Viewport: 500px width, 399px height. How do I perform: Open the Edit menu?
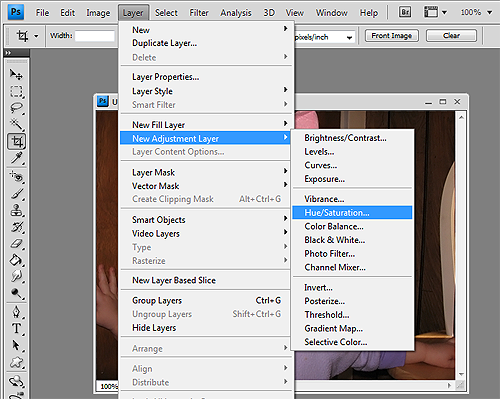tap(67, 13)
